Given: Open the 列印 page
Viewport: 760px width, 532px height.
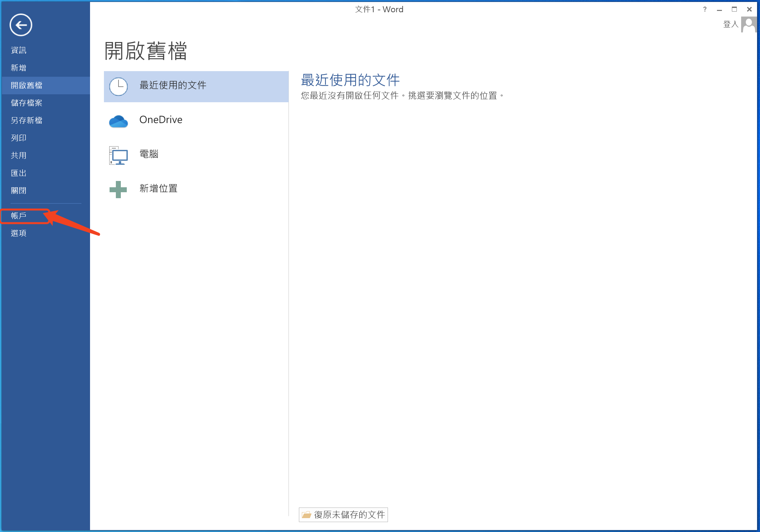Looking at the screenshot, I should [x=19, y=138].
